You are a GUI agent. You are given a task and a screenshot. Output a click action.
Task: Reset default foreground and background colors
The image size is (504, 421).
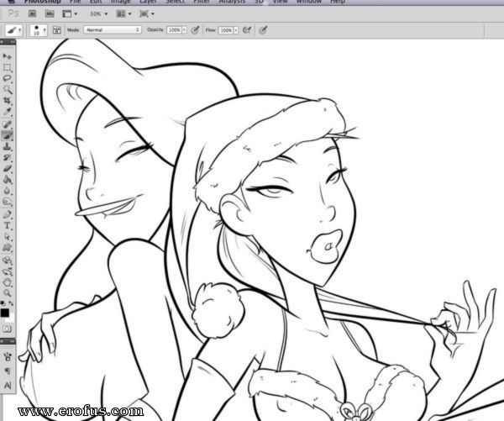click(3, 303)
